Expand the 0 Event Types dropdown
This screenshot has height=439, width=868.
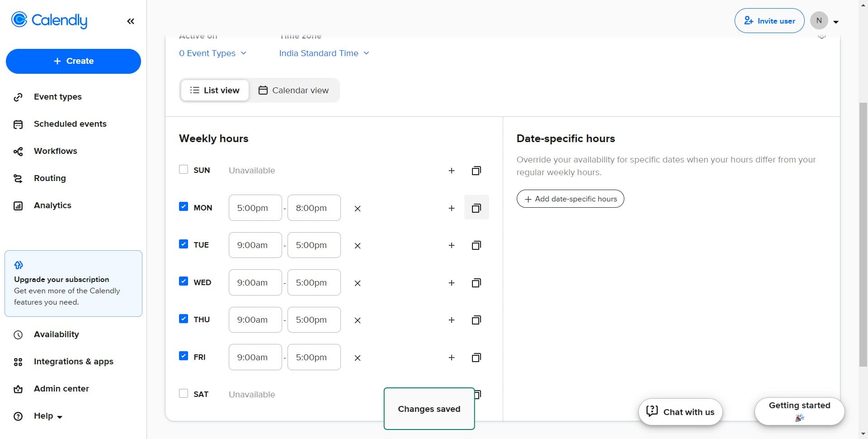(212, 53)
